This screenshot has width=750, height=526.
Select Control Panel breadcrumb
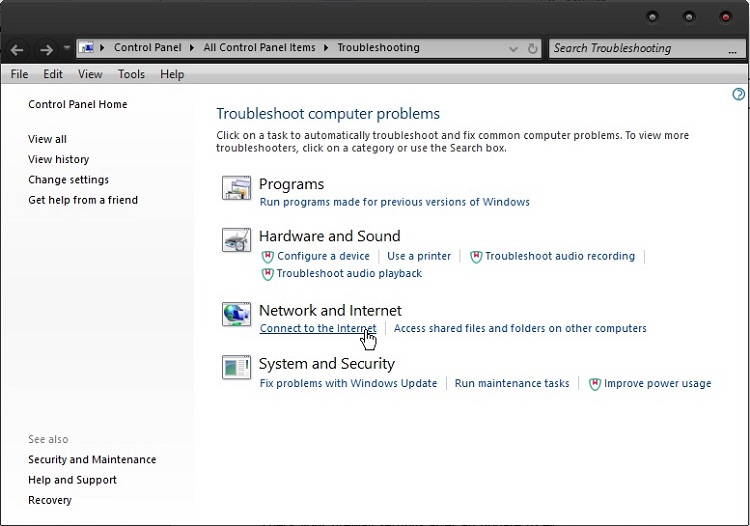147,47
